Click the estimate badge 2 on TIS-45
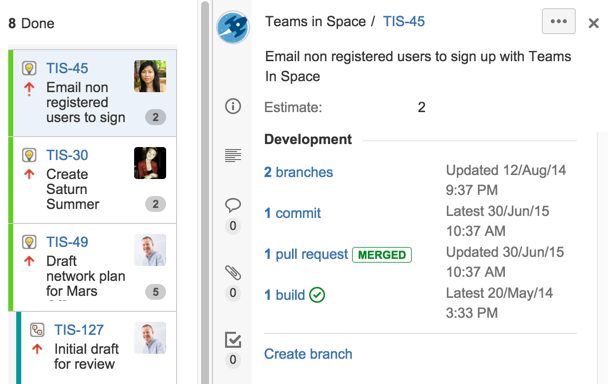Image resolution: width=608 pixels, height=384 pixels. tap(155, 117)
